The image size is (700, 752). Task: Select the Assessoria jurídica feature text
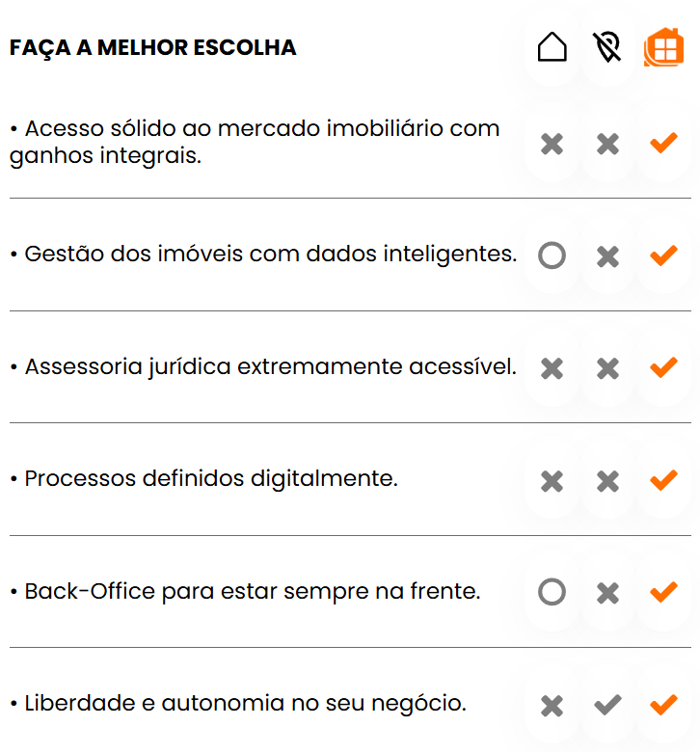click(x=263, y=367)
